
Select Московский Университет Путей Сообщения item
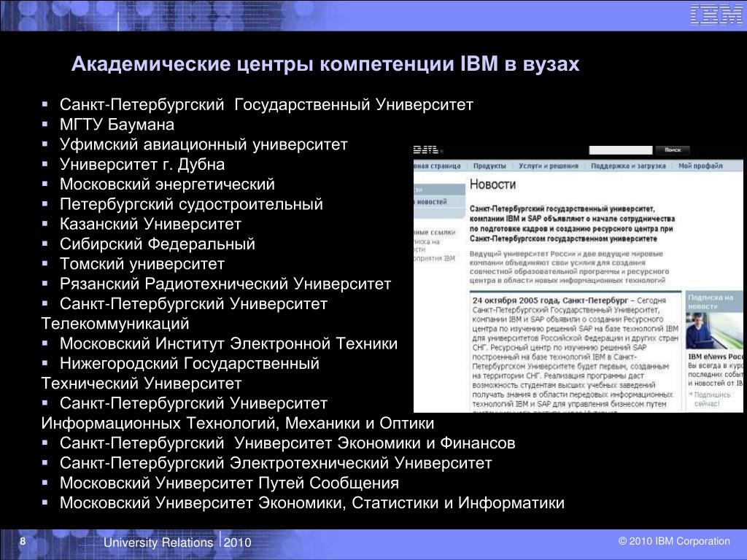(x=229, y=483)
